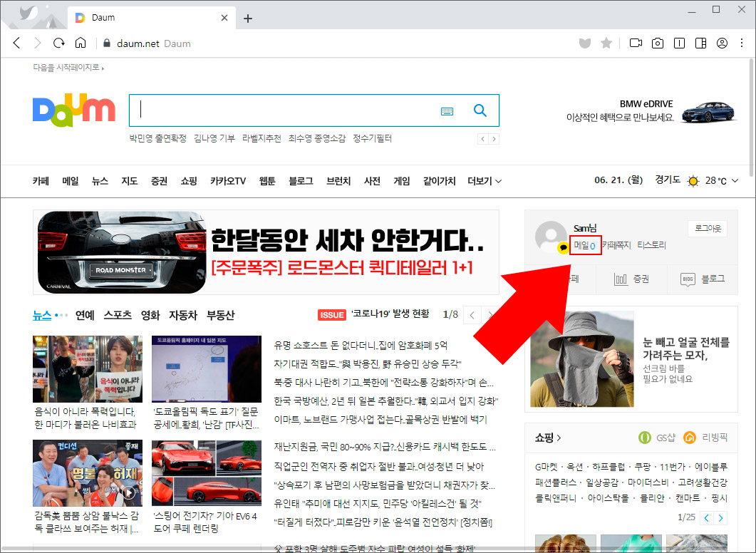Open the 로드몬스터 퀵디테일러 banner ad
Viewport: 756px width, 553px height.
[266, 252]
